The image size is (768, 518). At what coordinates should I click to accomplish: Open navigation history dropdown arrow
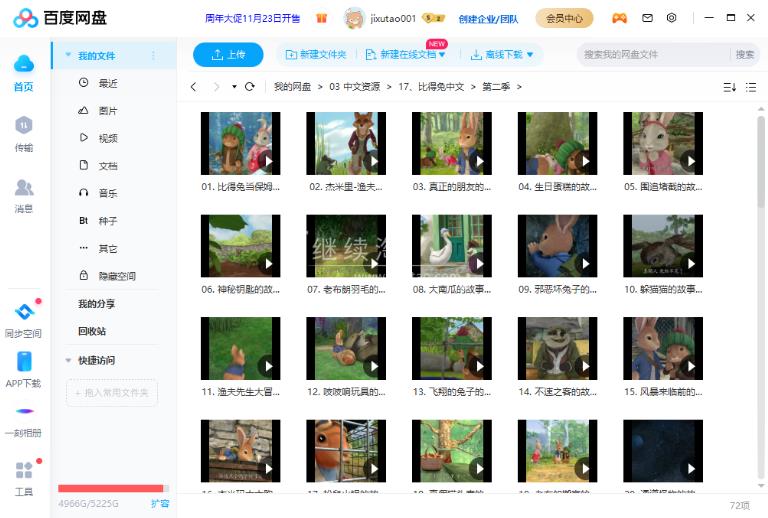[x=234, y=87]
